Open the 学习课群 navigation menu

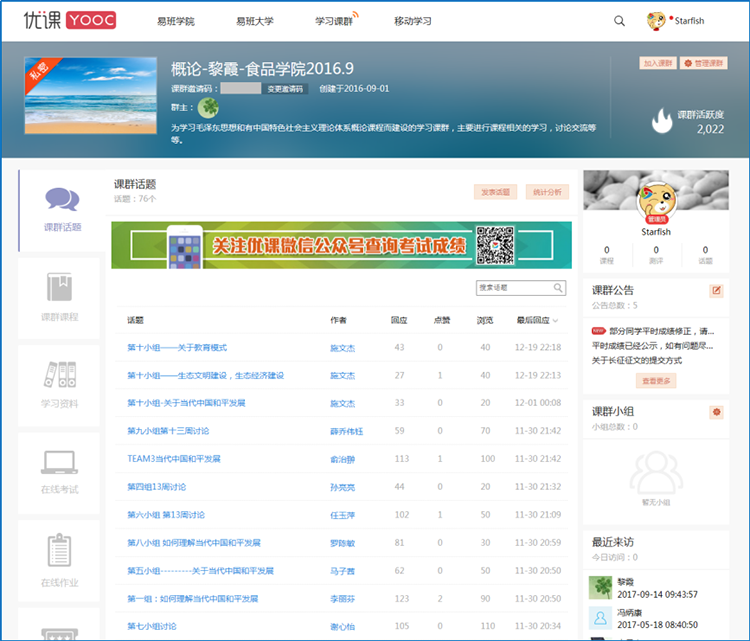tap(335, 21)
